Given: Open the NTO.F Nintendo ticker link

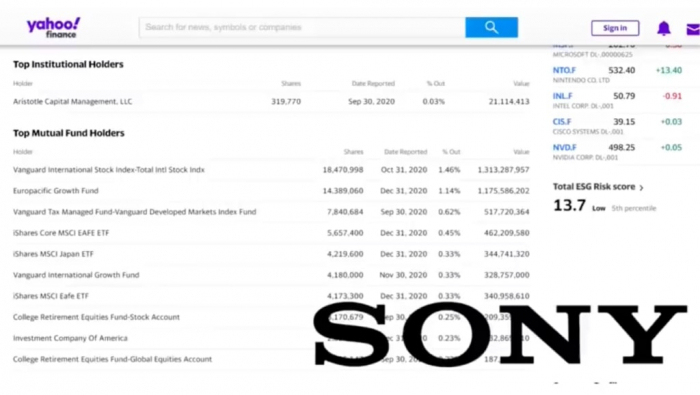Looking at the screenshot, I should coord(564,70).
